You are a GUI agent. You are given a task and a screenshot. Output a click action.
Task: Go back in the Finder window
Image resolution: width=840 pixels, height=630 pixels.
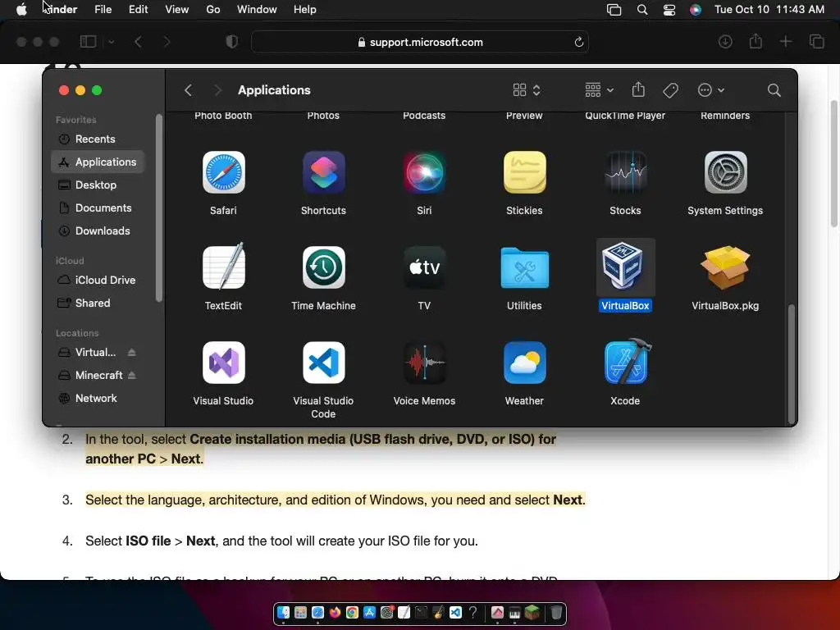pos(188,90)
